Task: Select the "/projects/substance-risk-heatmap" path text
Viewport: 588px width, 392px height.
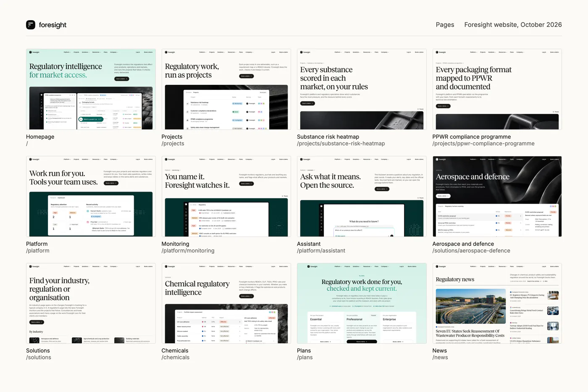Action: (x=341, y=144)
